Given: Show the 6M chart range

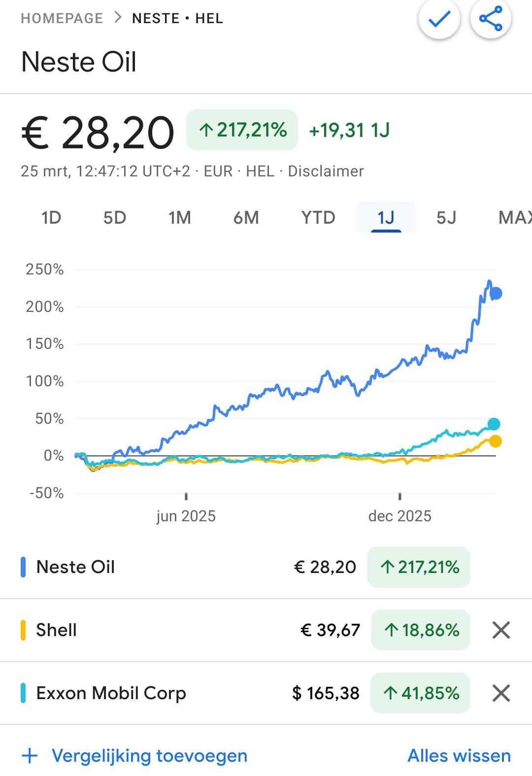Looking at the screenshot, I should tap(246, 217).
